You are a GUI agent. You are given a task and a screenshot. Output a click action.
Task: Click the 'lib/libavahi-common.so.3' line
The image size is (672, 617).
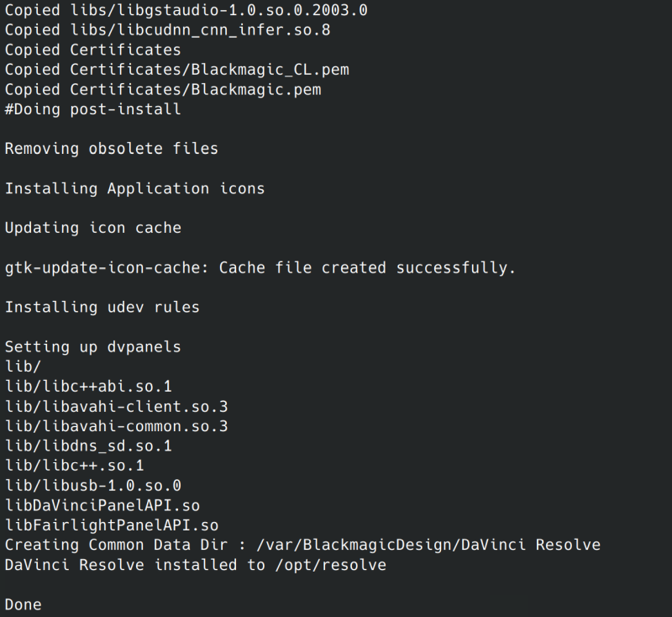116,426
